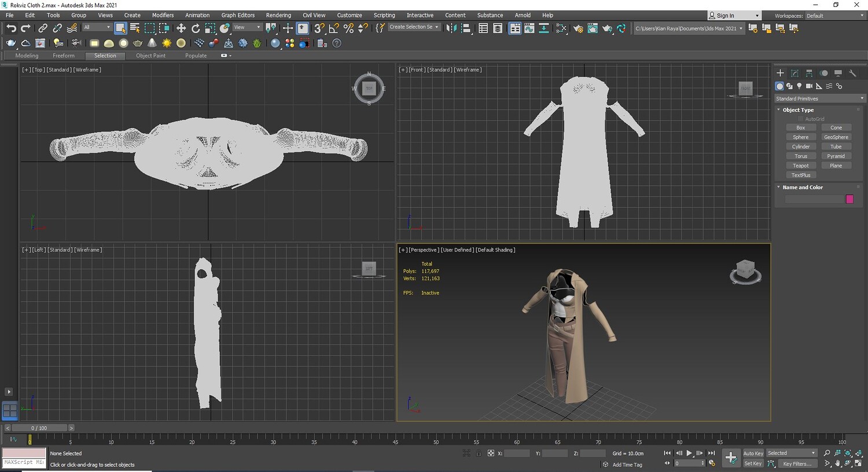Click the Lights category icon

coord(799,86)
